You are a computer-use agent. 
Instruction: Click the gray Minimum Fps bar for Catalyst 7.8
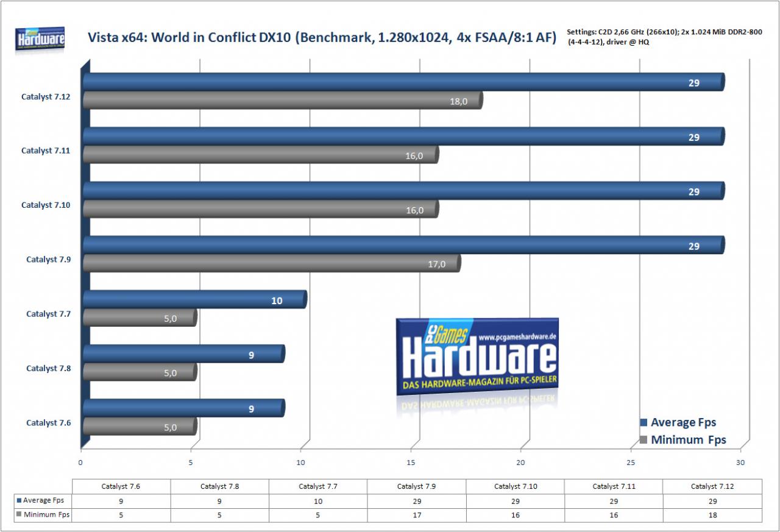tap(140, 372)
